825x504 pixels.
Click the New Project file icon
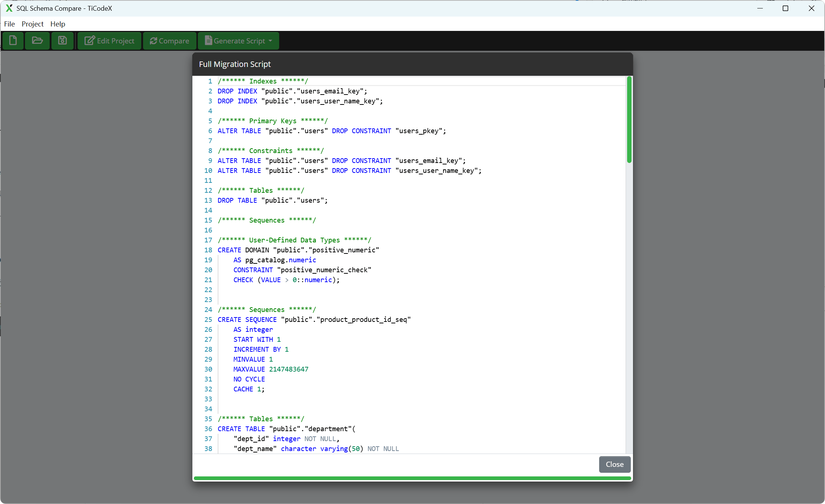[x=13, y=40]
